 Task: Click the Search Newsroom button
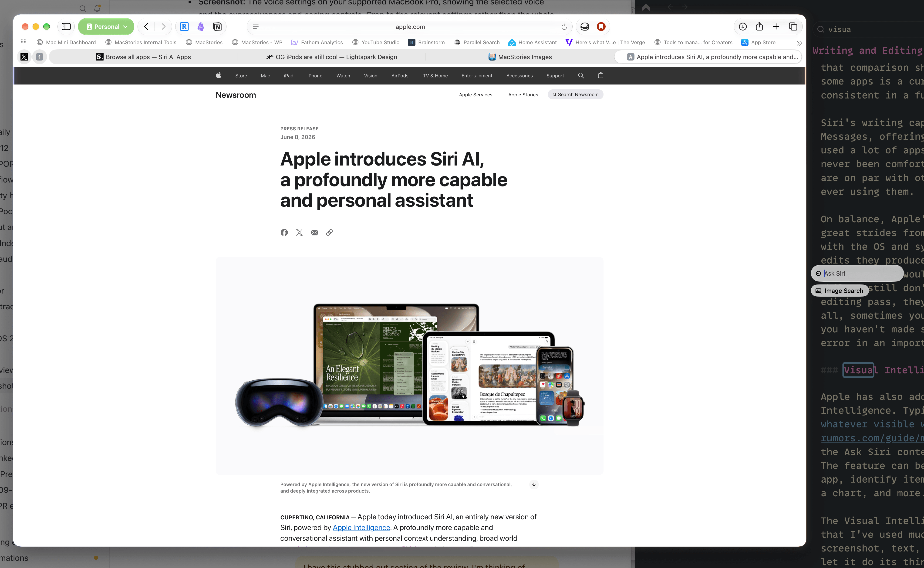pyautogui.click(x=575, y=94)
